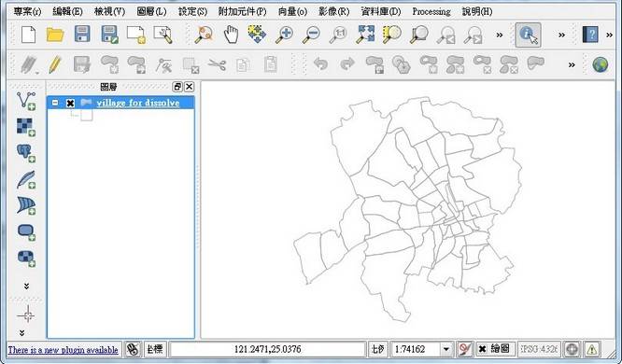The width and height of the screenshot is (622, 364).
Task: Toggle extents display mouse icon in status bar
Action: tap(133, 349)
